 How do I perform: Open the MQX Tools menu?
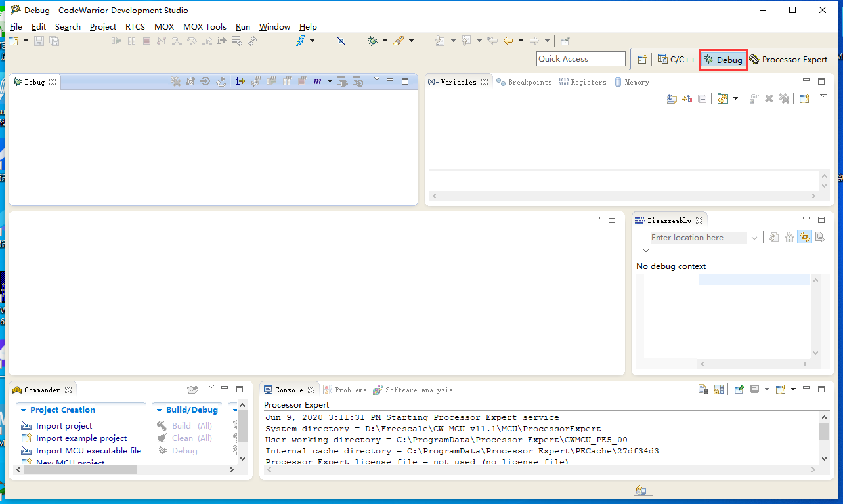[x=205, y=27]
